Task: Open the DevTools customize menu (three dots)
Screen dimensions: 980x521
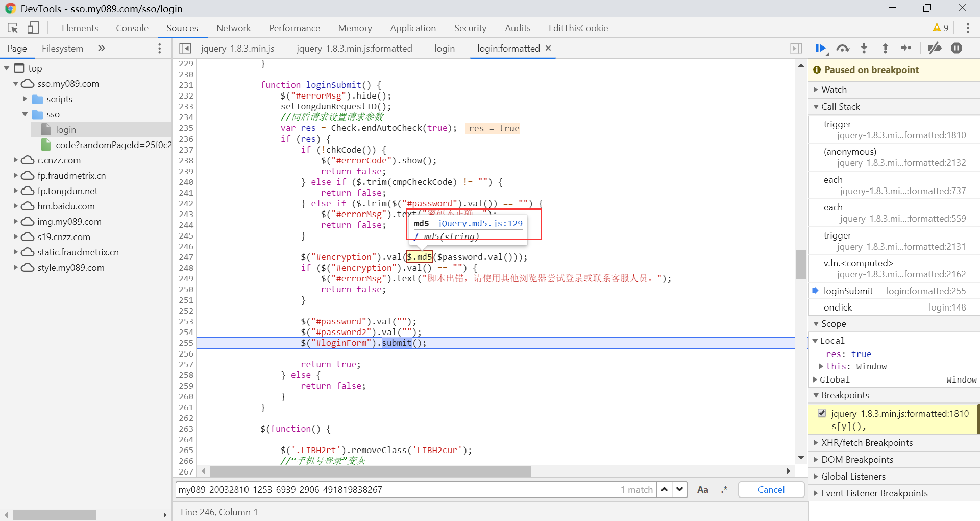Action: tap(968, 28)
